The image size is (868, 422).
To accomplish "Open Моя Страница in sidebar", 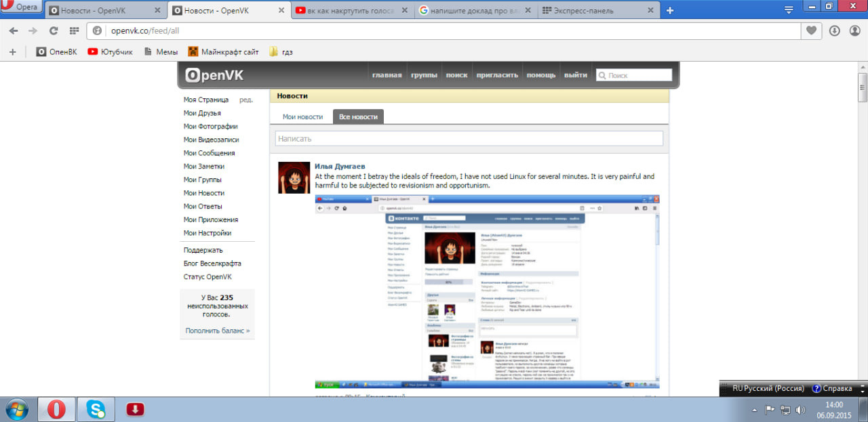I will 206,100.
